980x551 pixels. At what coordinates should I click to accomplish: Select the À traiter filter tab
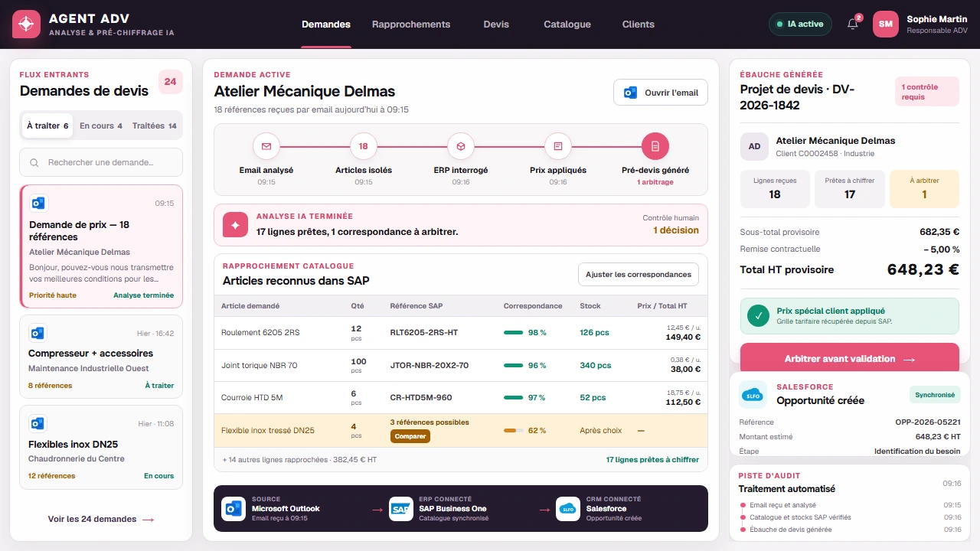pyautogui.click(x=47, y=126)
